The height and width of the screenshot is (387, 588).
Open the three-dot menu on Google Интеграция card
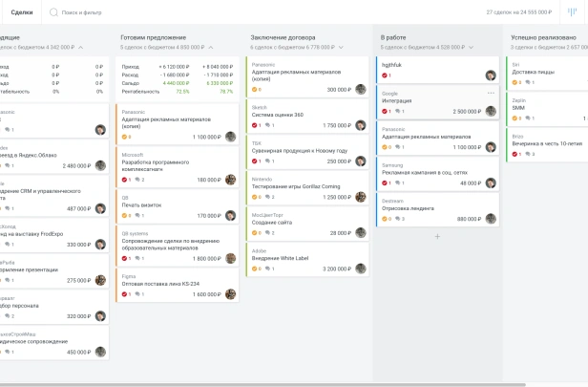tap(491, 93)
